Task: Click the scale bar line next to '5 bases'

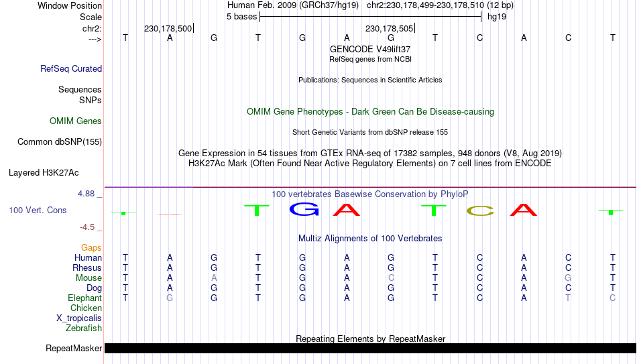Action: (371, 17)
